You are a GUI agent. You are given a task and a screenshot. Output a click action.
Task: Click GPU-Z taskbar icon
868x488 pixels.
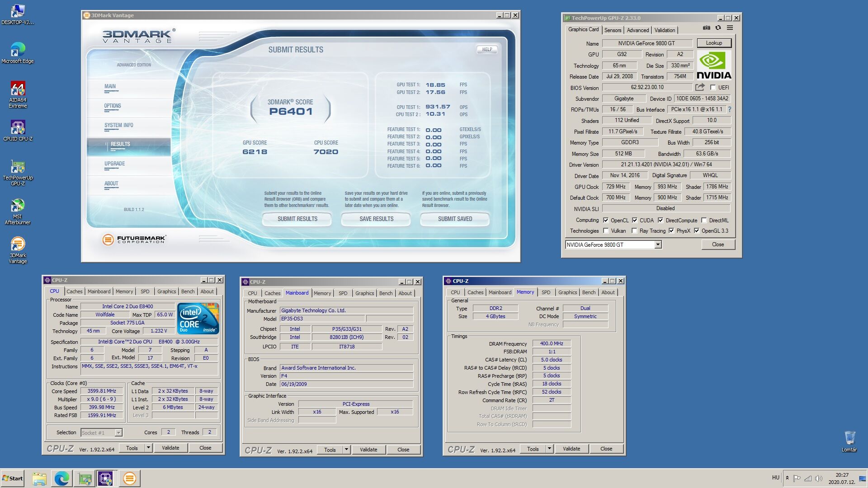(85, 479)
